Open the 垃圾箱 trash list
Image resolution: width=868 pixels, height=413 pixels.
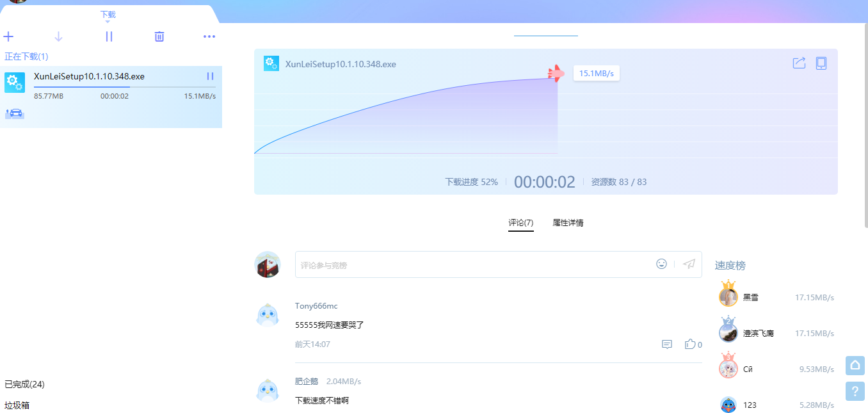[17, 405]
